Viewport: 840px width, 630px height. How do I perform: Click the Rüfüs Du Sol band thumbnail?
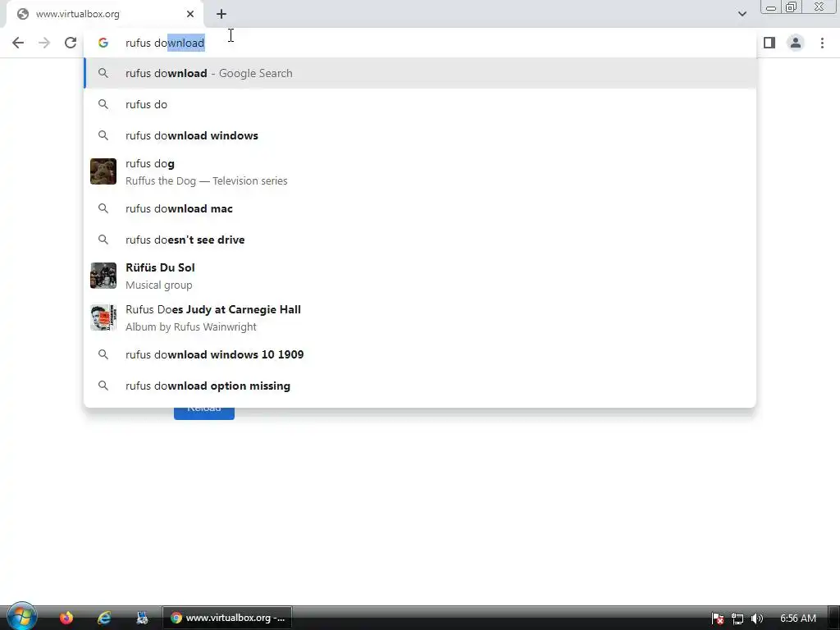[x=103, y=276]
